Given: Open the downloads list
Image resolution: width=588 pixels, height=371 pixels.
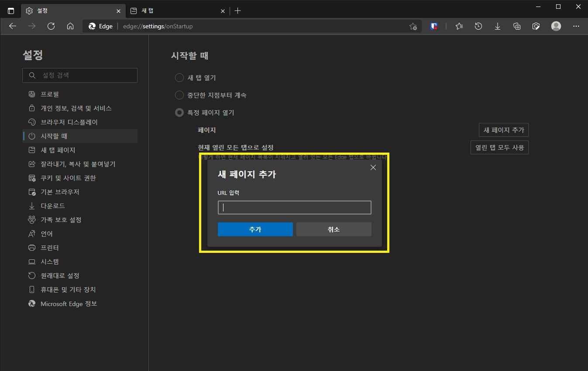Looking at the screenshot, I should coord(498,26).
